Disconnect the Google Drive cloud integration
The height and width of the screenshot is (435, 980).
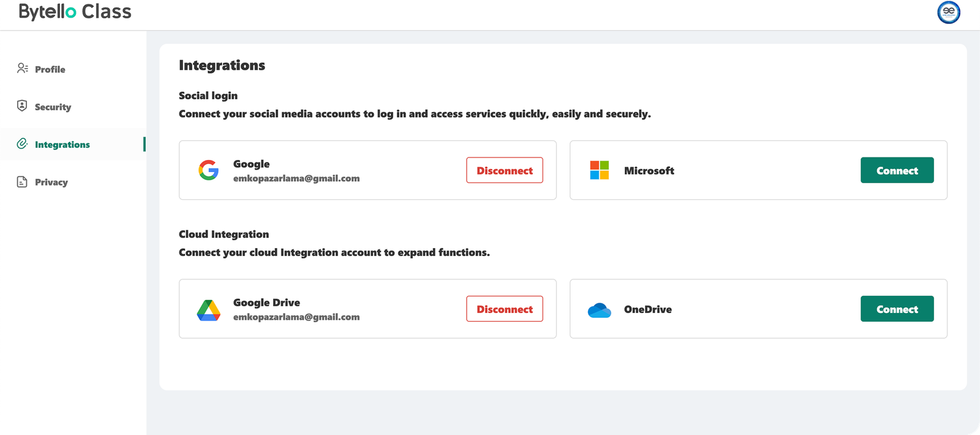coord(505,309)
